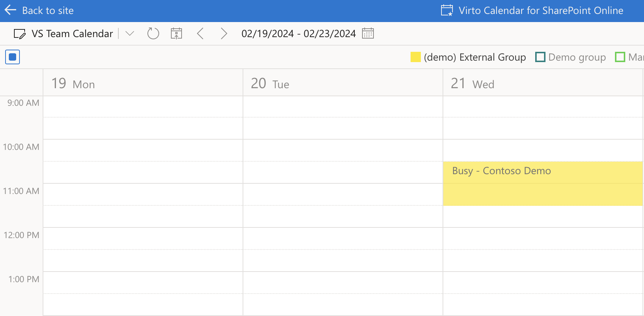Click the edit calendar pencil icon

pos(19,33)
